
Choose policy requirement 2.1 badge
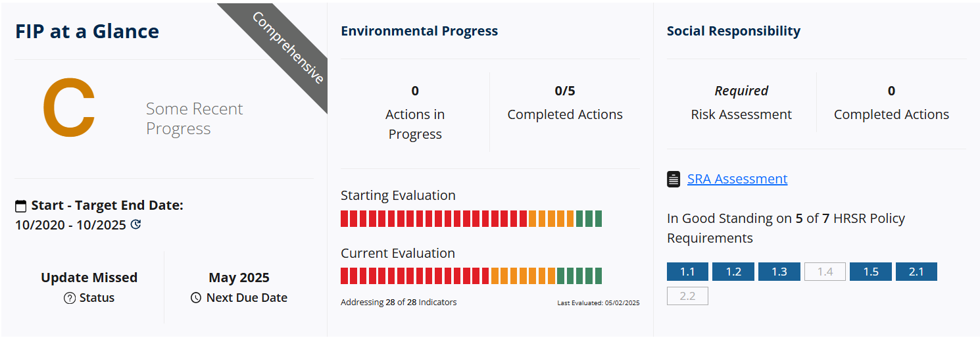[x=916, y=272]
